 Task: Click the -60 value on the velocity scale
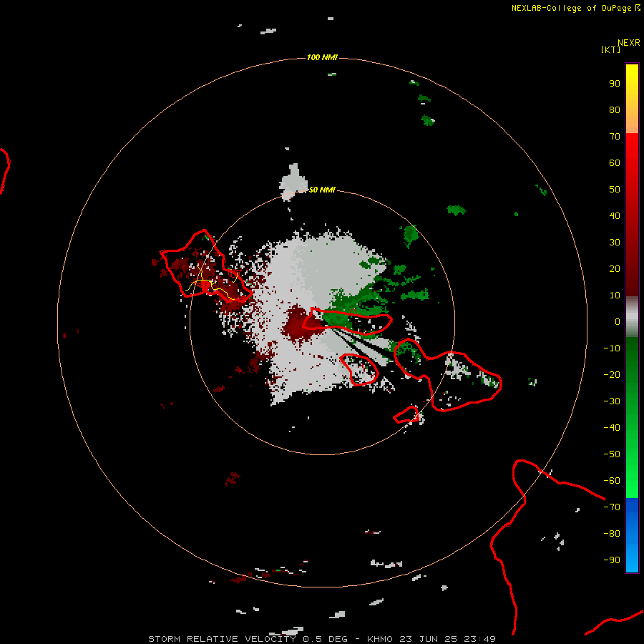click(612, 481)
